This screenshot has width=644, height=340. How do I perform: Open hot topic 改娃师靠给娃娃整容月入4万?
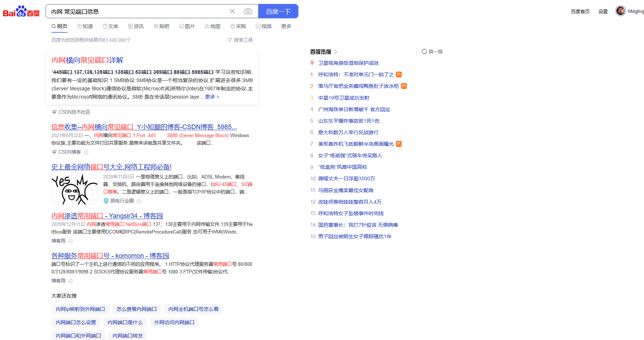(350, 202)
